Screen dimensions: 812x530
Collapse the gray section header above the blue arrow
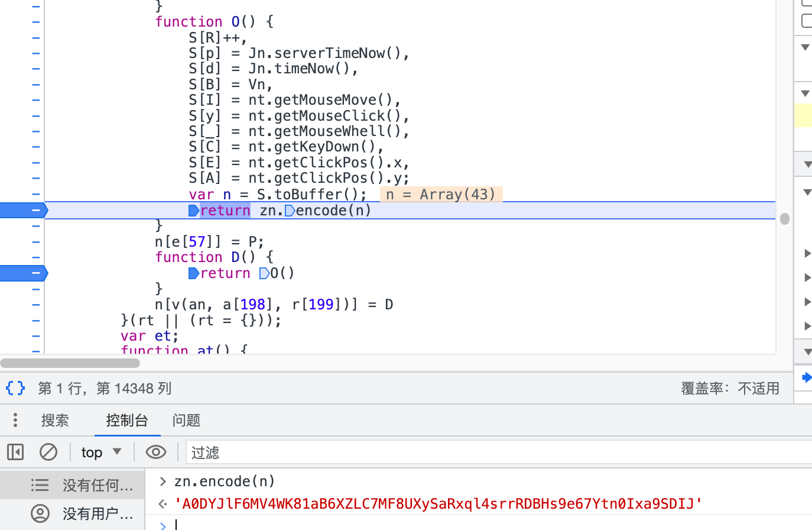[807, 352]
